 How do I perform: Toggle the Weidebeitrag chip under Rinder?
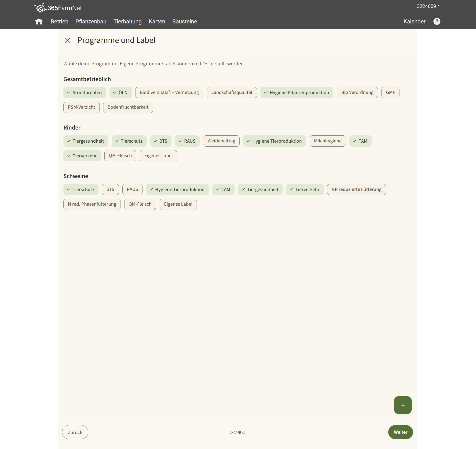221,141
